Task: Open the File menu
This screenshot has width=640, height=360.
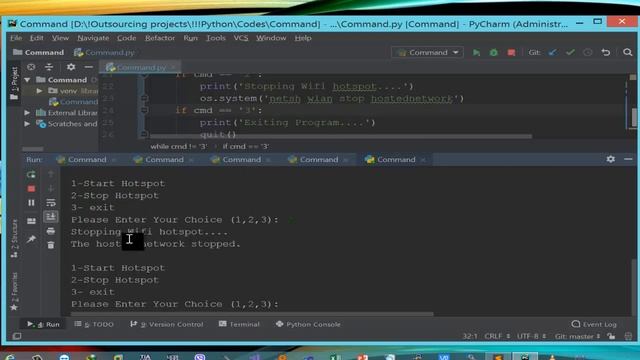Action: pos(16,38)
